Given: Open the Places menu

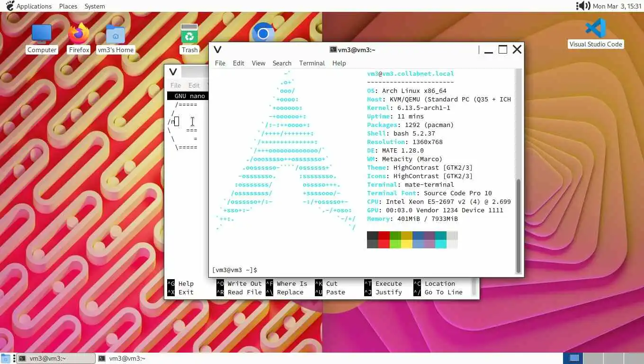Looking at the screenshot, I should pyautogui.click(x=68, y=6).
